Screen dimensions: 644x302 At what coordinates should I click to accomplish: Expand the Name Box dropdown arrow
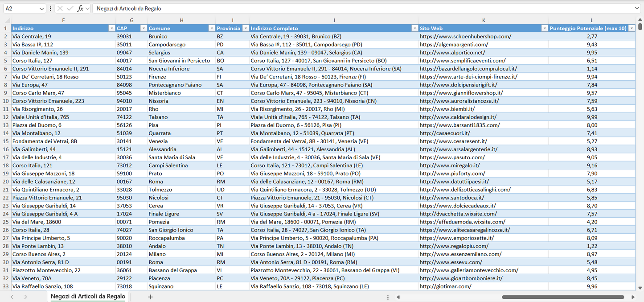(x=42, y=8)
